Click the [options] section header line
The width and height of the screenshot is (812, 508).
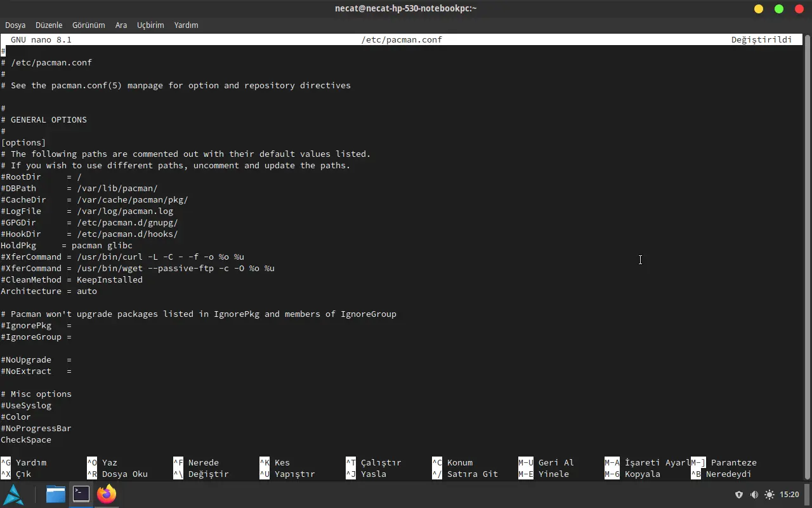pyautogui.click(x=23, y=142)
